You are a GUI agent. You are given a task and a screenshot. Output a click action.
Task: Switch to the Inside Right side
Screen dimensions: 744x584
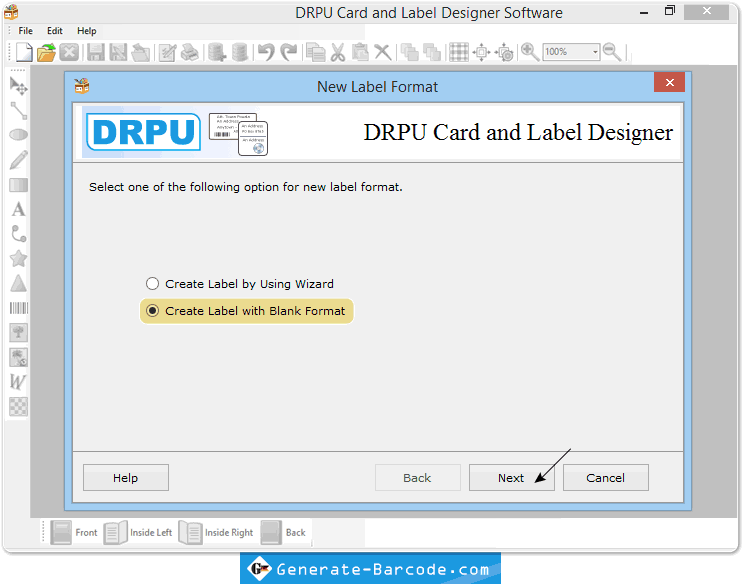pyautogui.click(x=216, y=532)
